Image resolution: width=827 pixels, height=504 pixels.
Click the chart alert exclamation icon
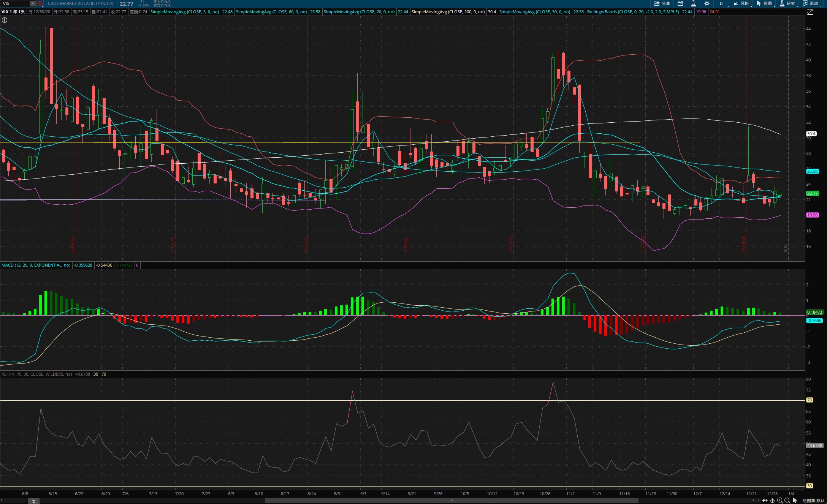5,20
